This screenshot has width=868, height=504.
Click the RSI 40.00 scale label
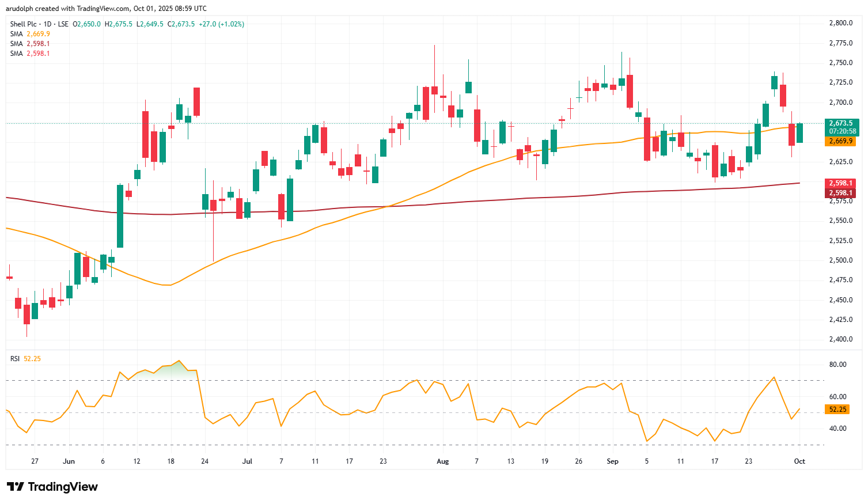click(x=838, y=429)
